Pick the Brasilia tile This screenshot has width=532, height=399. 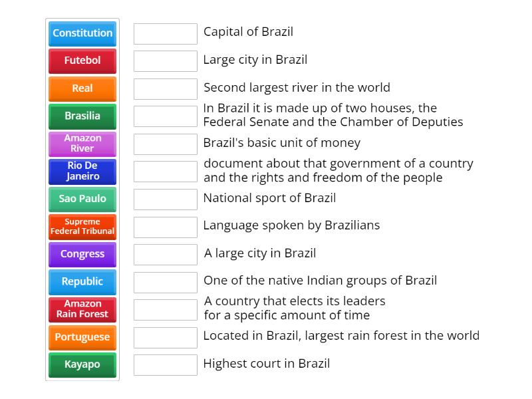point(82,116)
